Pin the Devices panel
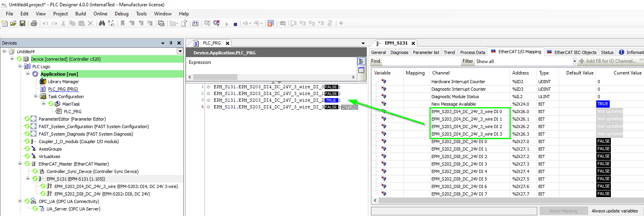644x216 pixels. pyautogui.click(x=171, y=43)
